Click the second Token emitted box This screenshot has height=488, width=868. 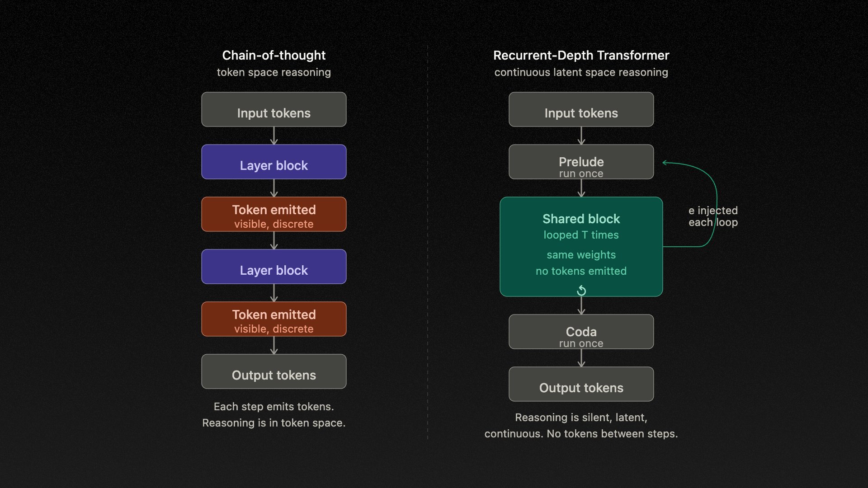[274, 319]
